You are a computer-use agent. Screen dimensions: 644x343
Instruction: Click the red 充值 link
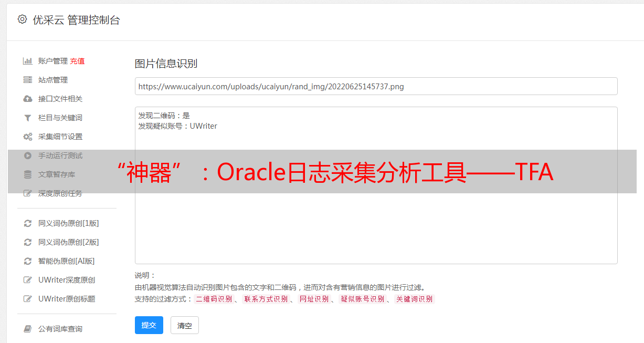point(77,61)
